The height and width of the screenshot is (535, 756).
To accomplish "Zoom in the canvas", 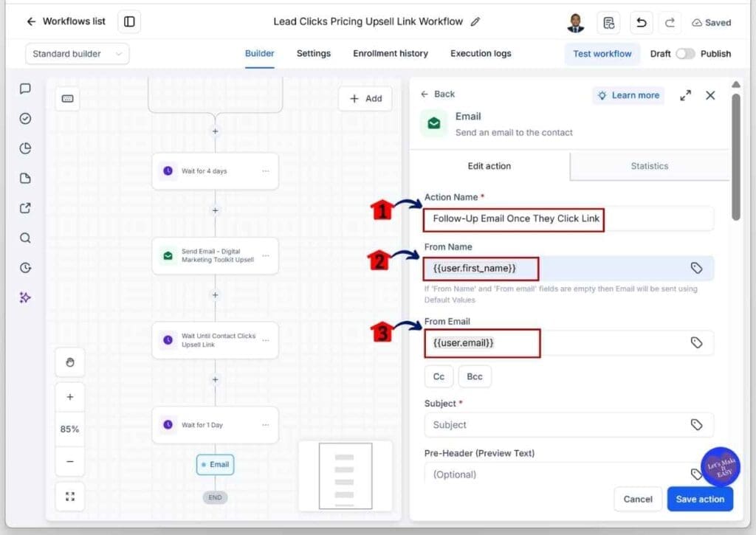I will pos(70,397).
